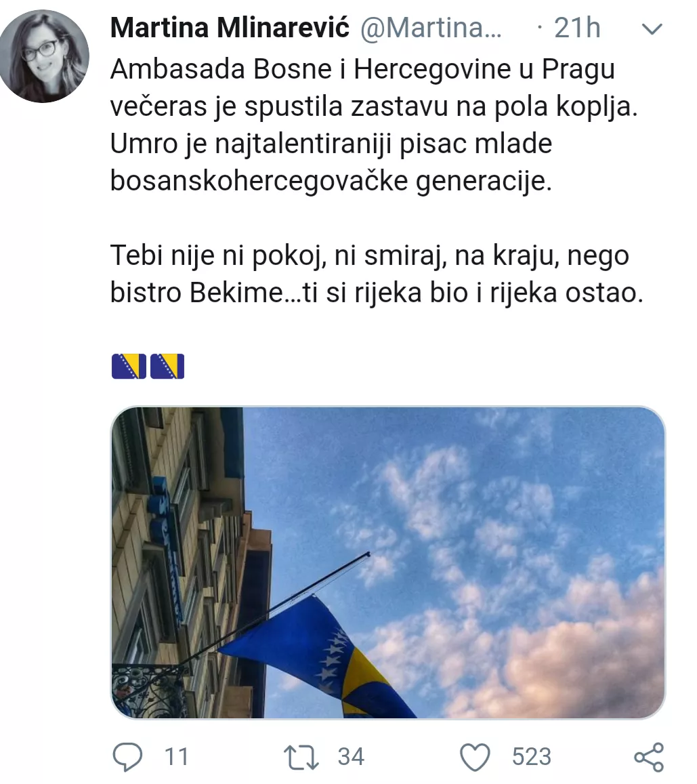
Task: Open the @Martina... handle link
Action: click(431, 28)
